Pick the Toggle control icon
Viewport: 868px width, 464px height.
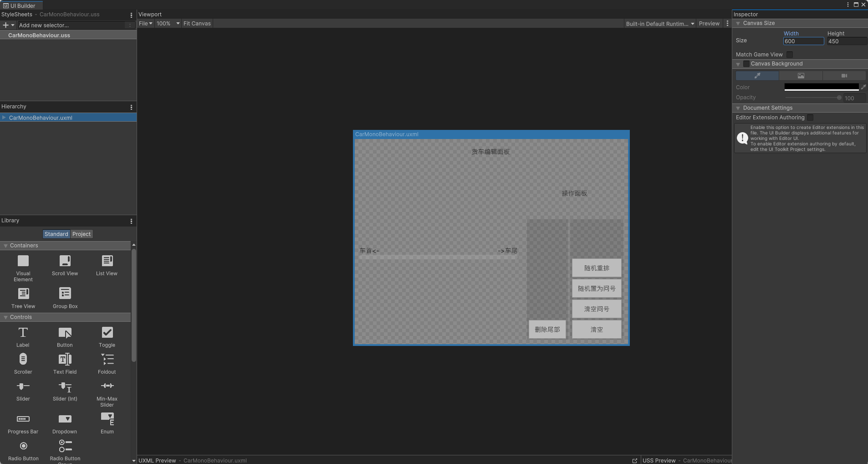107,332
